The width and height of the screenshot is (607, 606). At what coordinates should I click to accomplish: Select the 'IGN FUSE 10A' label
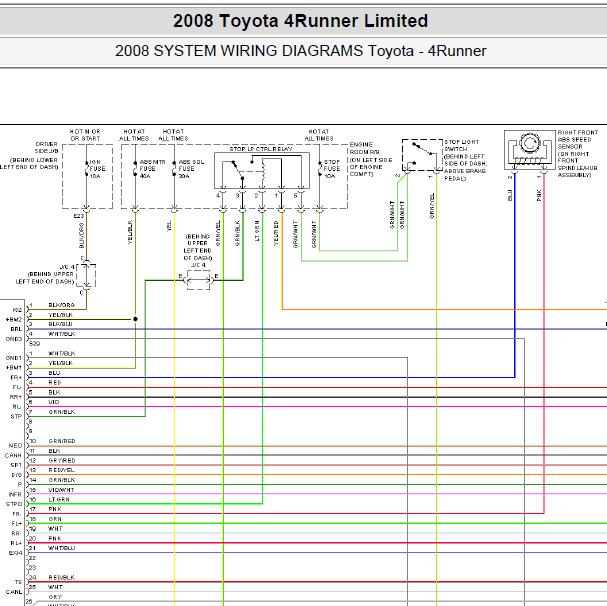point(97,169)
